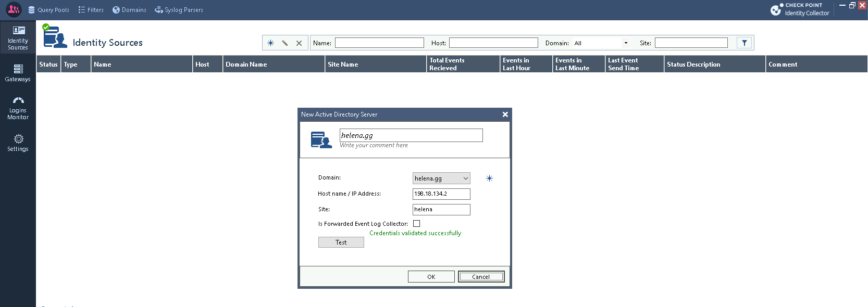Click the Name filter input field
Screen dimensions: 868x307
click(x=379, y=43)
